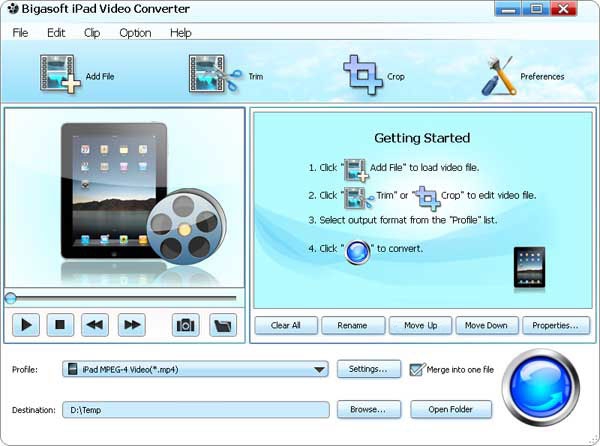The image size is (600, 446).
Task: Click the Add File label in toolbar
Action: [x=100, y=77]
